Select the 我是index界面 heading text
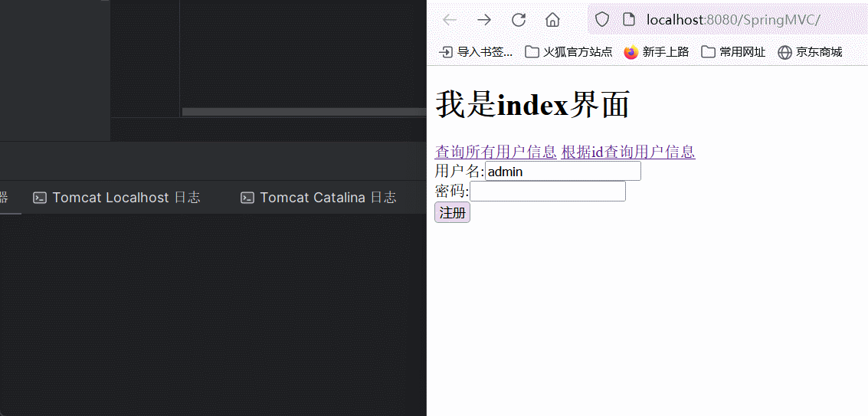868x416 pixels. (x=532, y=104)
